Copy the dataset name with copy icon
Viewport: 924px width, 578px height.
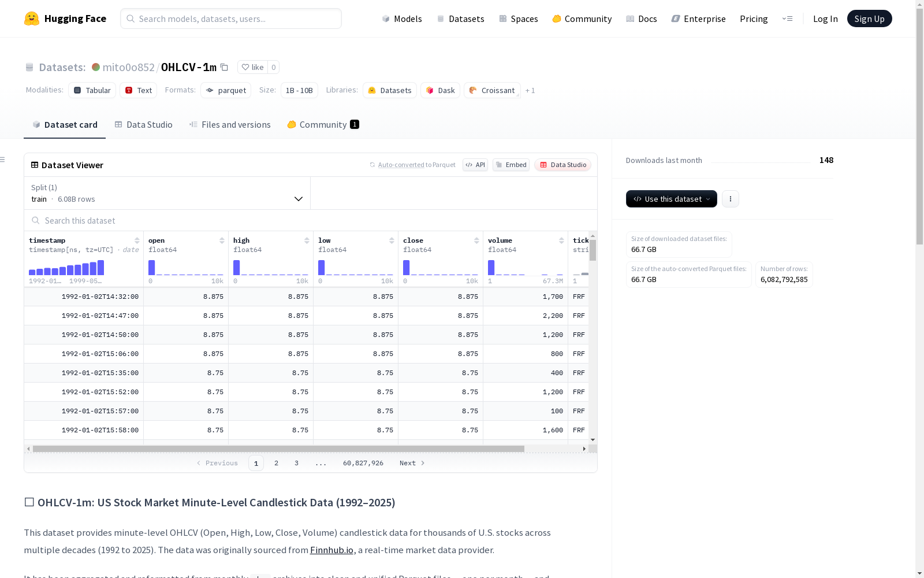(x=225, y=67)
